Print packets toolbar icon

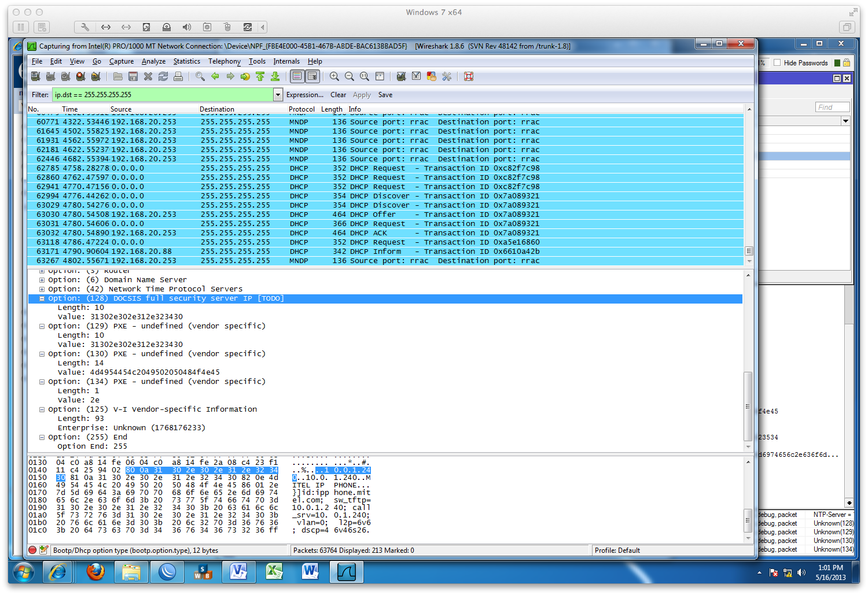click(178, 76)
